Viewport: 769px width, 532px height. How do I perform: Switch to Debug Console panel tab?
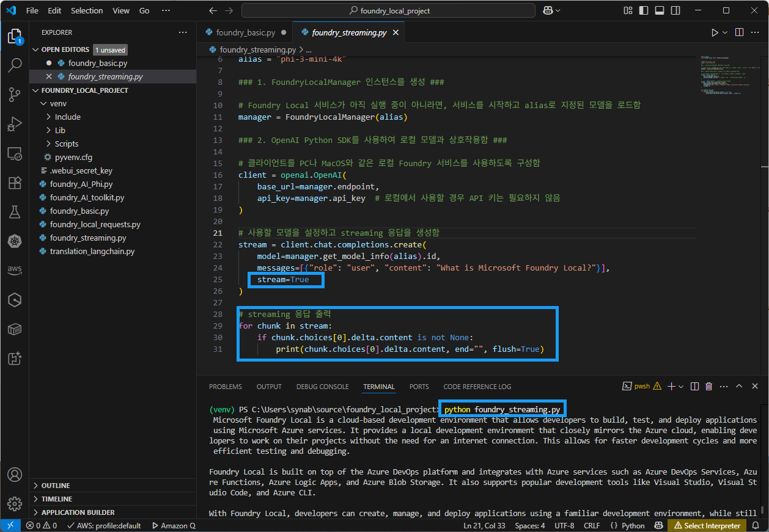tap(322, 387)
